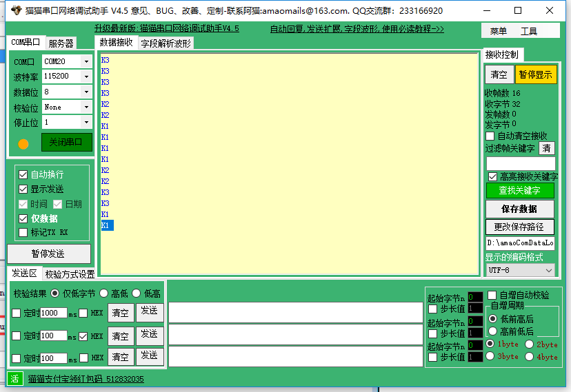Click the 清 filter clear button
Viewport: 571px width, 392px height.
(547, 148)
